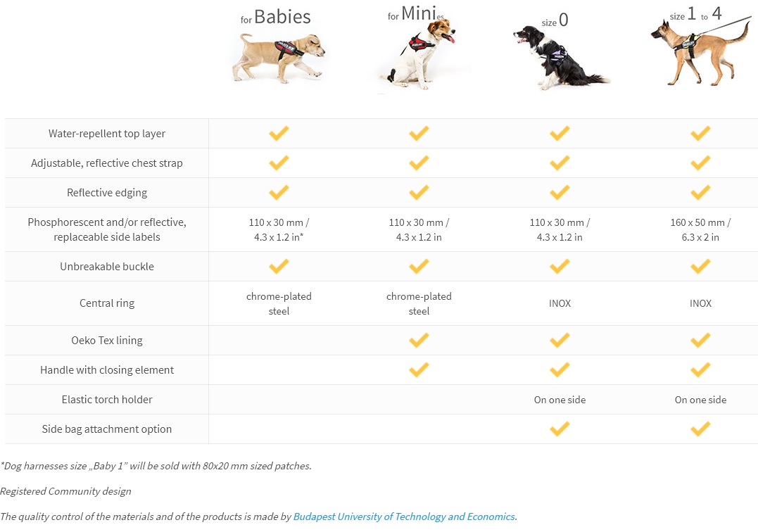758x532 pixels.
Task: Select the 'size 1 to 4' column heading
Action: [x=695, y=13]
